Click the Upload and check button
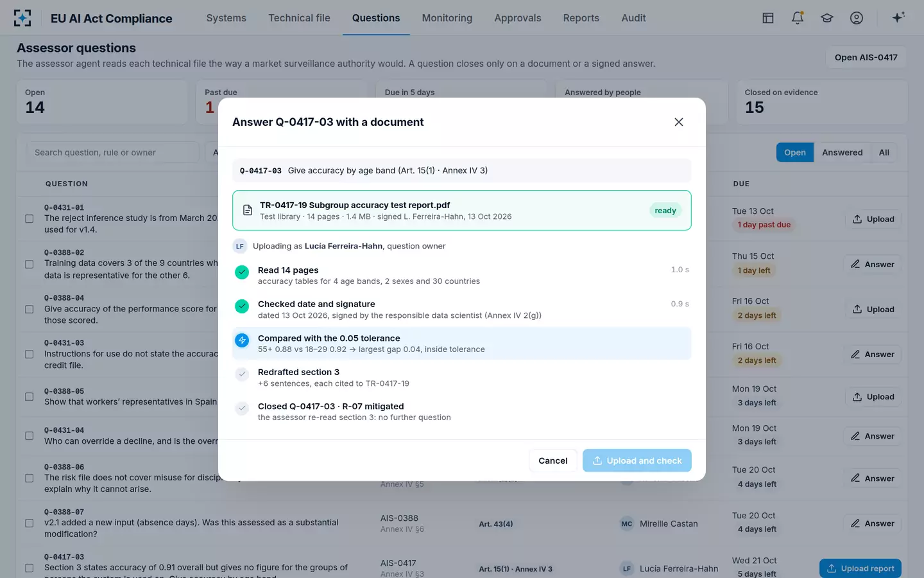This screenshot has width=924, height=578. [x=637, y=460]
